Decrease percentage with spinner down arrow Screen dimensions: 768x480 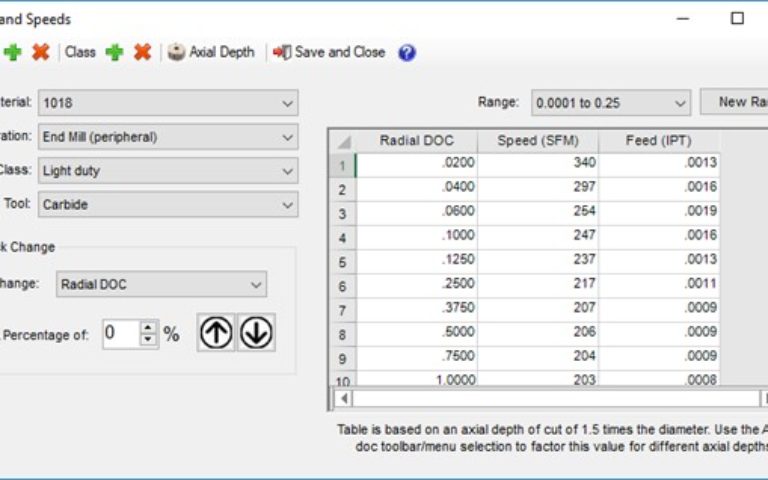point(148,340)
